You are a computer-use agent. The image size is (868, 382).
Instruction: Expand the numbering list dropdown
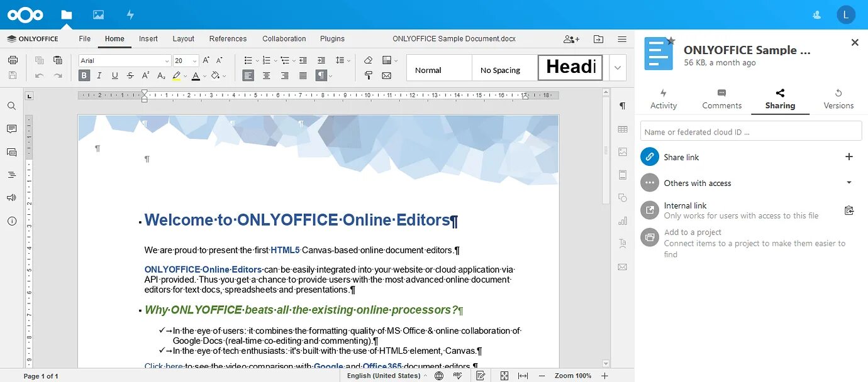tap(275, 61)
